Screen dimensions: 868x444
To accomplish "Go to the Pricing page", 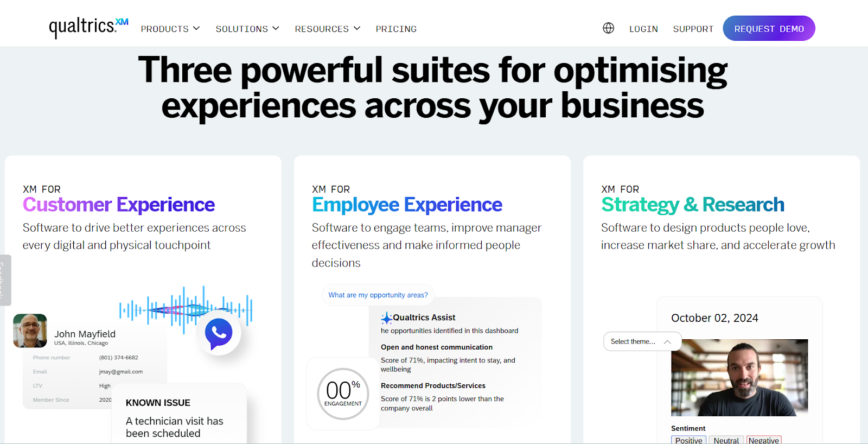I will [x=396, y=29].
